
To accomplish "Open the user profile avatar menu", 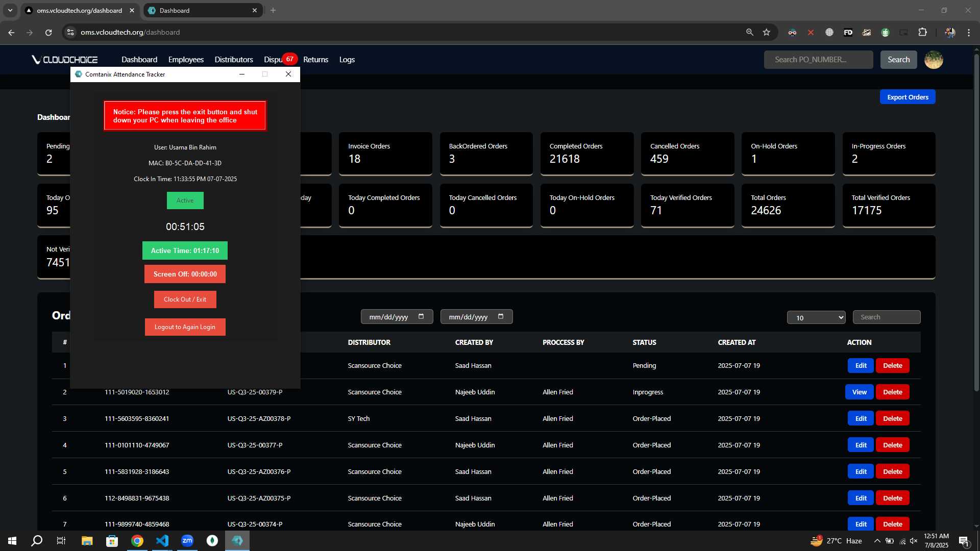I will pyautogui.click(x=934, y=60).
